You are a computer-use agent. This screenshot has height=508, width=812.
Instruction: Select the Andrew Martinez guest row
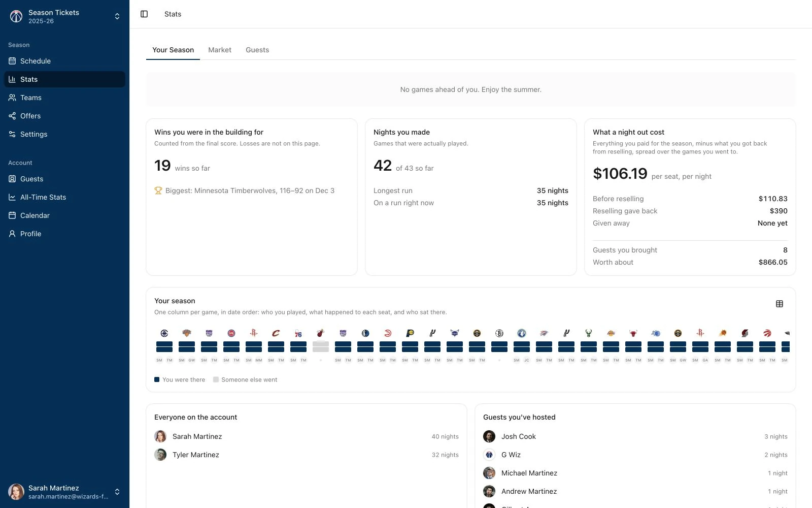pyautogui.click(x=635, y=491)
